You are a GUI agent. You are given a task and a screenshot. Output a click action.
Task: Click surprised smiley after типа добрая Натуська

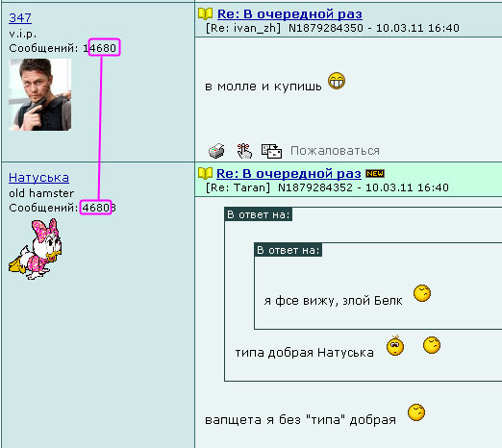point(395,345)
